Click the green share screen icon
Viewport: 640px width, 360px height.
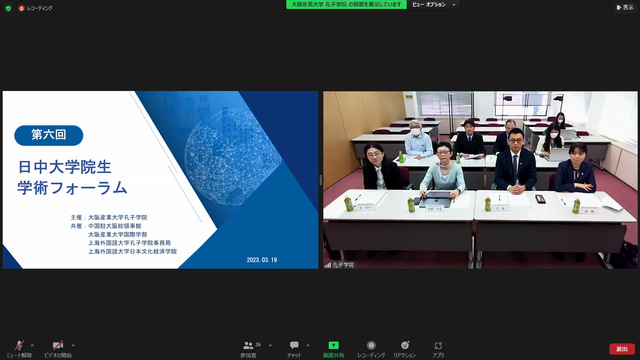pos(333,345)
